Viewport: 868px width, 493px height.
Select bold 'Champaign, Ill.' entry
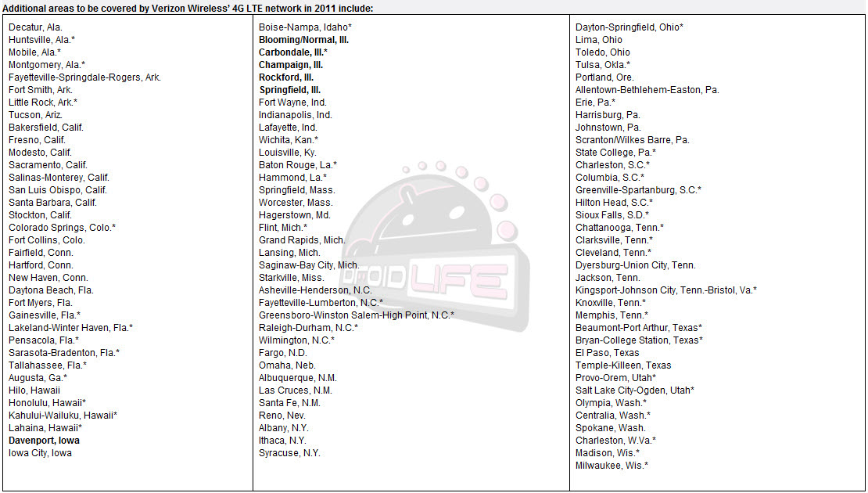point(291,65)
